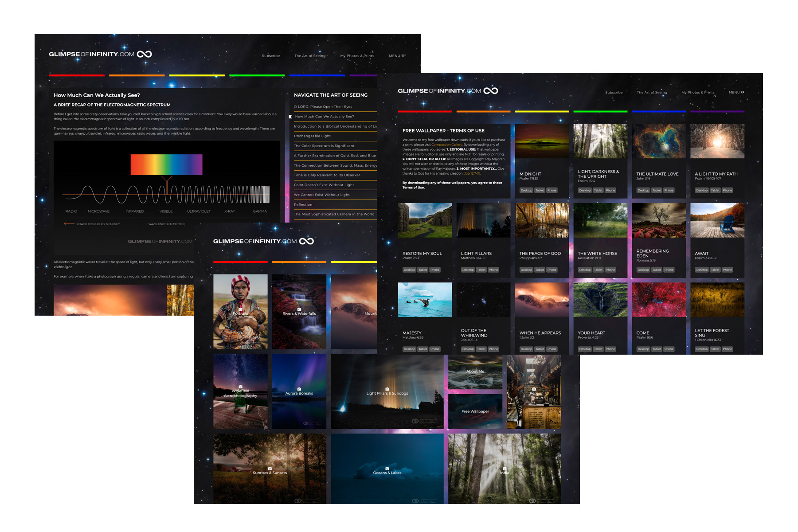Click the 'Romans 5:19' verse text
The image size is (798, 532).
(x=646, y=260)
